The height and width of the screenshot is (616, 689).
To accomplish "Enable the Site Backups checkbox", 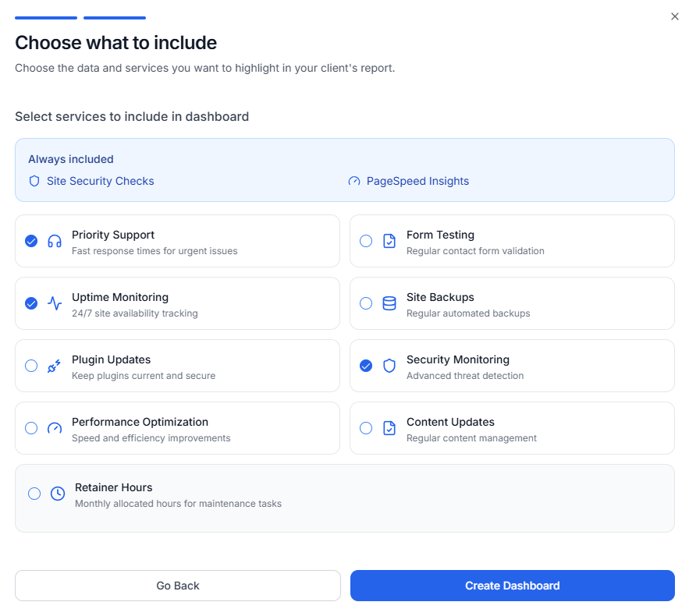I will pyautogui.click(x=366, y=303).
